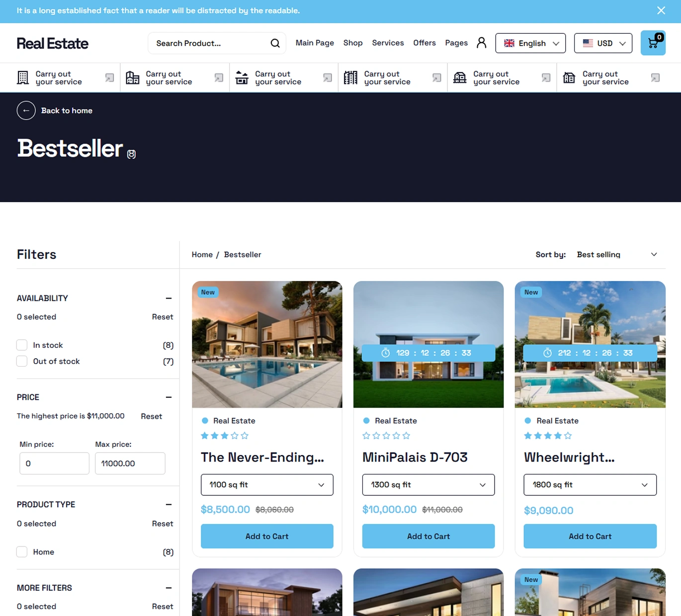Click the third service bar building icon
The image size is (681, 616).
242,77
